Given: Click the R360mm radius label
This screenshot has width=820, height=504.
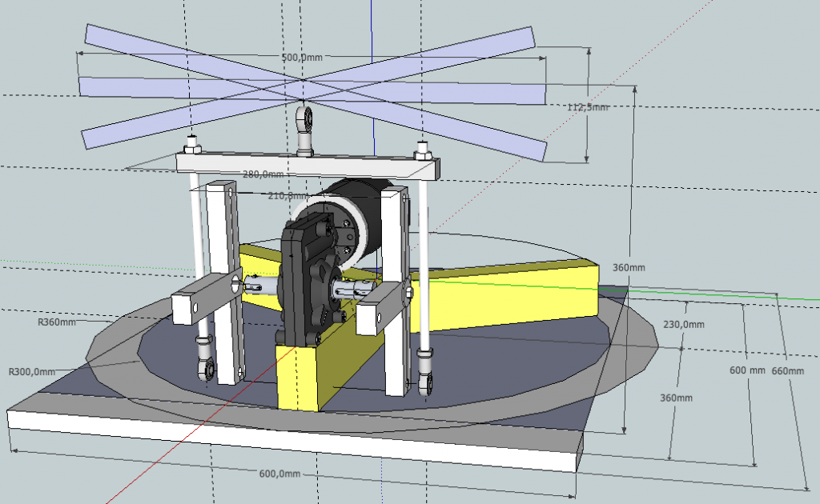Looking at the screenshot, I should tap(56, 323).
